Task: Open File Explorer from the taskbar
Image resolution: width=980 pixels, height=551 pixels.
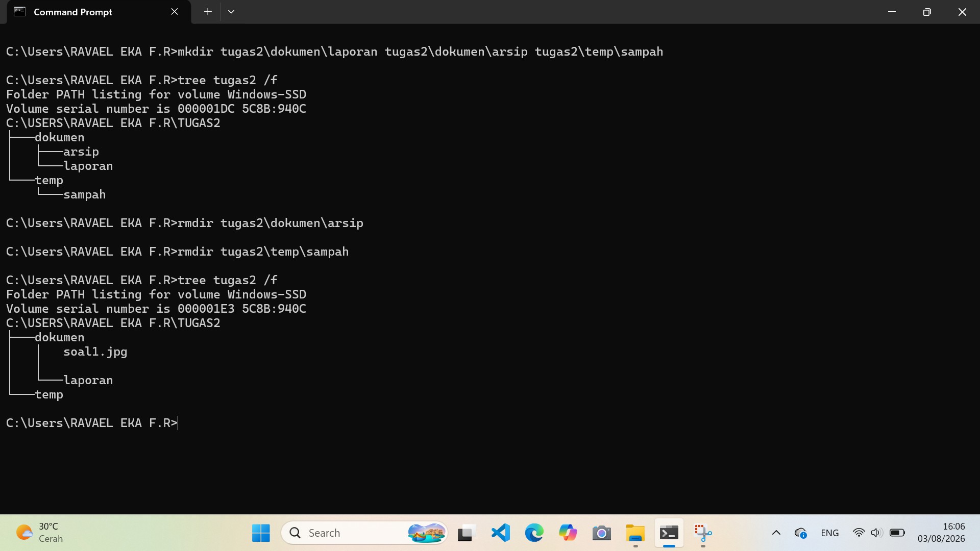Action: point(635,533)
